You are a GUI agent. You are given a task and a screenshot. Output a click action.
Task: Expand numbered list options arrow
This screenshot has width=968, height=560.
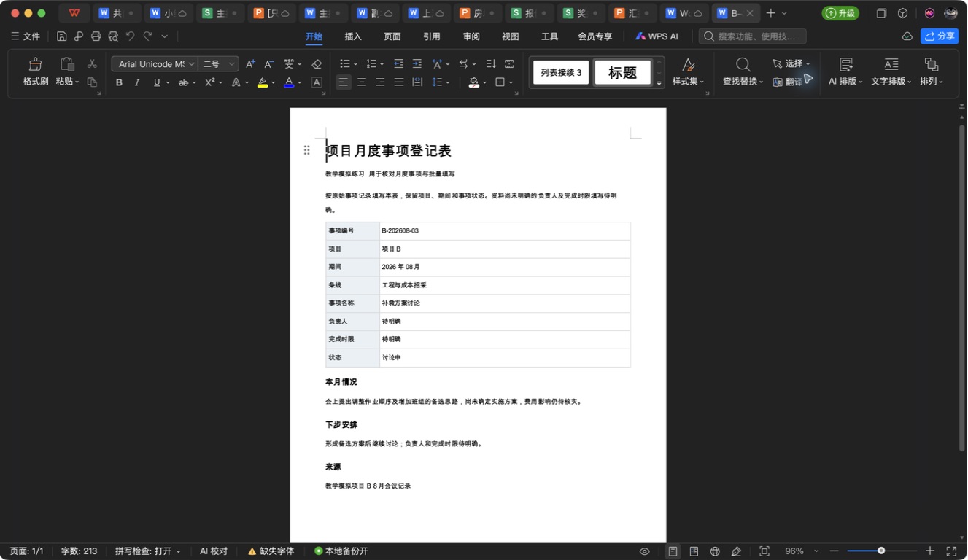pos(382,64)
